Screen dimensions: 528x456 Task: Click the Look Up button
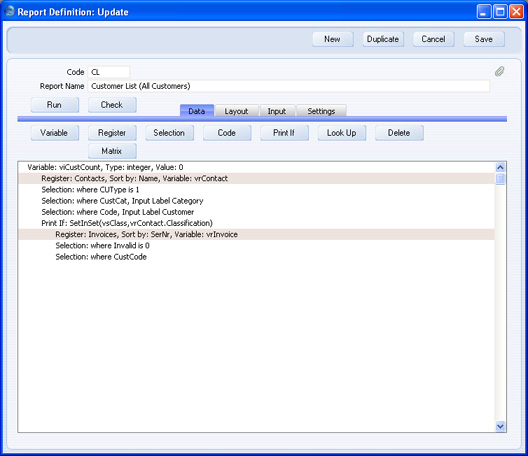342,133
